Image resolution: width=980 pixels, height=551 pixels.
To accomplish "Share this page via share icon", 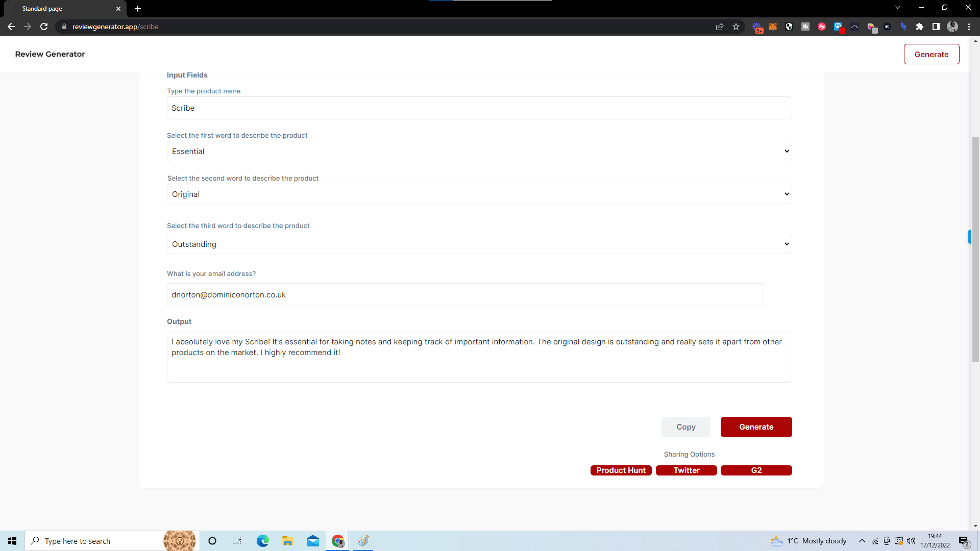I will coord(720,27).
